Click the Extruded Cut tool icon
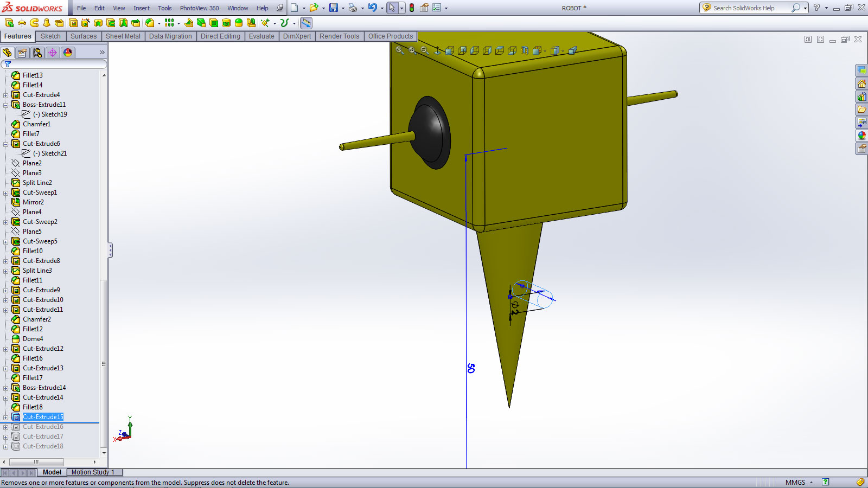 point(73,23)
